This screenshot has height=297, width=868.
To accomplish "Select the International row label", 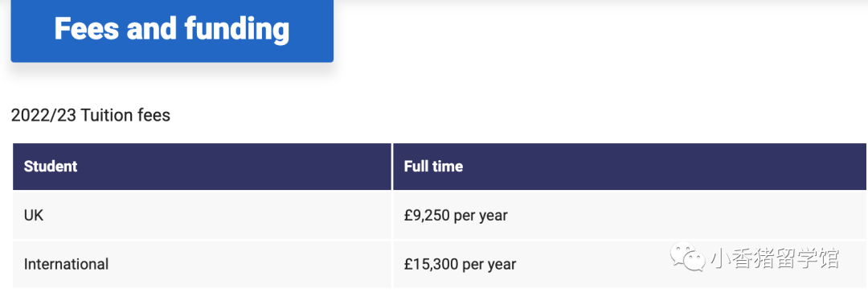I will [x=66, y=264].
